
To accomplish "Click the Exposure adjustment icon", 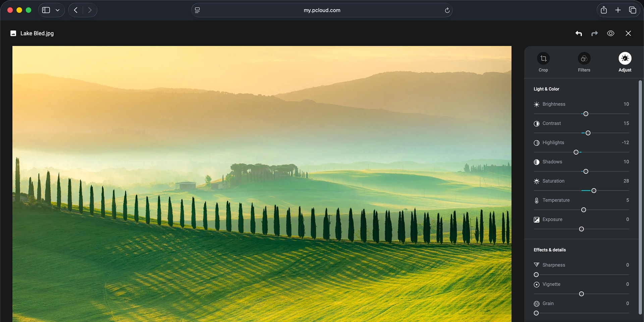I will coord(537,219).
